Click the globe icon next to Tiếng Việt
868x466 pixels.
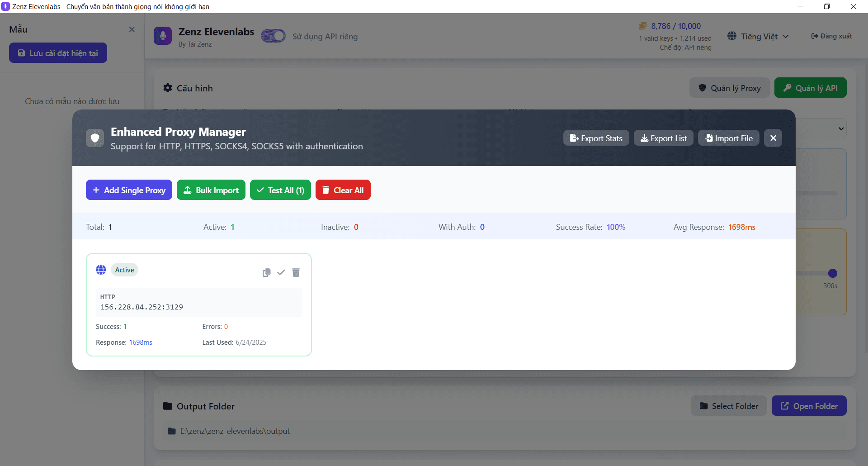[732, 36]
